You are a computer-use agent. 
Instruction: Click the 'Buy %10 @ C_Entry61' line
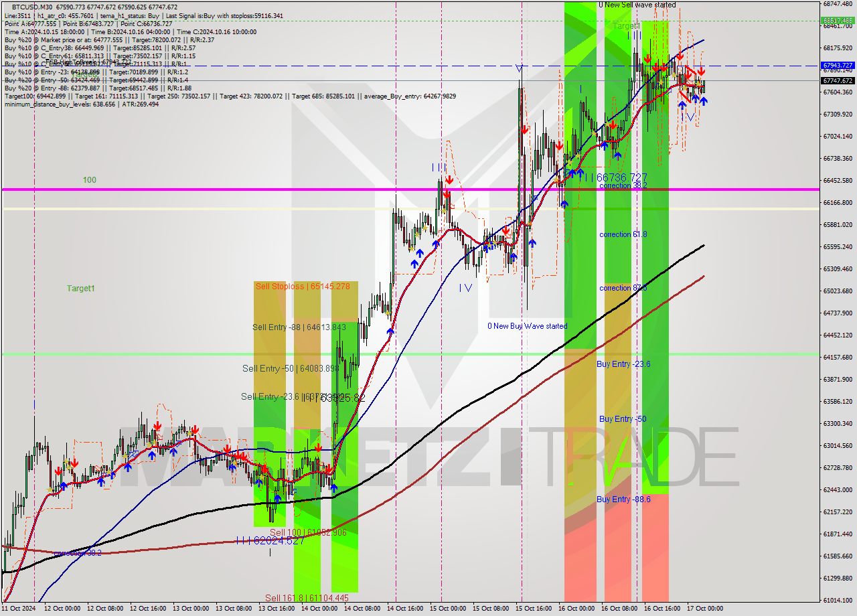(100, 56)
